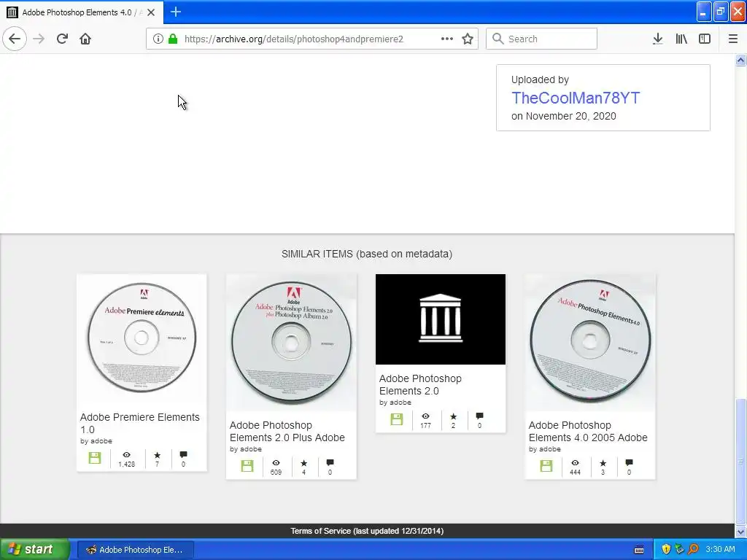The image size is (747, 560).
Task: Bookmark this page with the star
Action: (x=468, y=39)
